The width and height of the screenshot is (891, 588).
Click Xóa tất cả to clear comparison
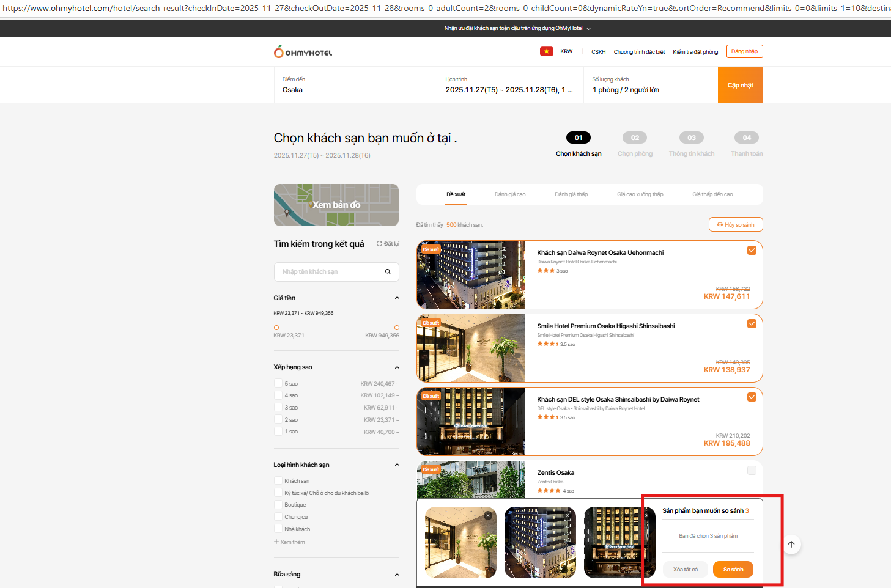(x=686, y=570)
